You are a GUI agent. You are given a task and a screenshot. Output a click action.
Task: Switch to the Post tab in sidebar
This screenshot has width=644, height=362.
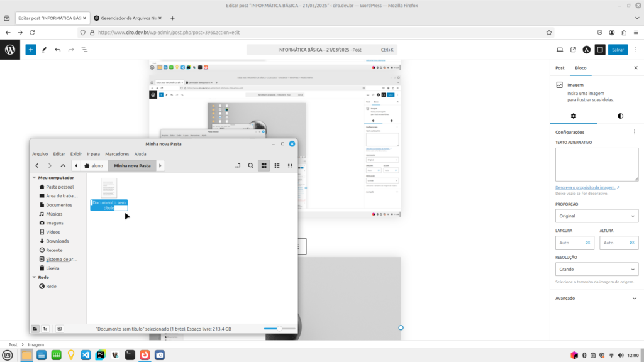[560, 67]
